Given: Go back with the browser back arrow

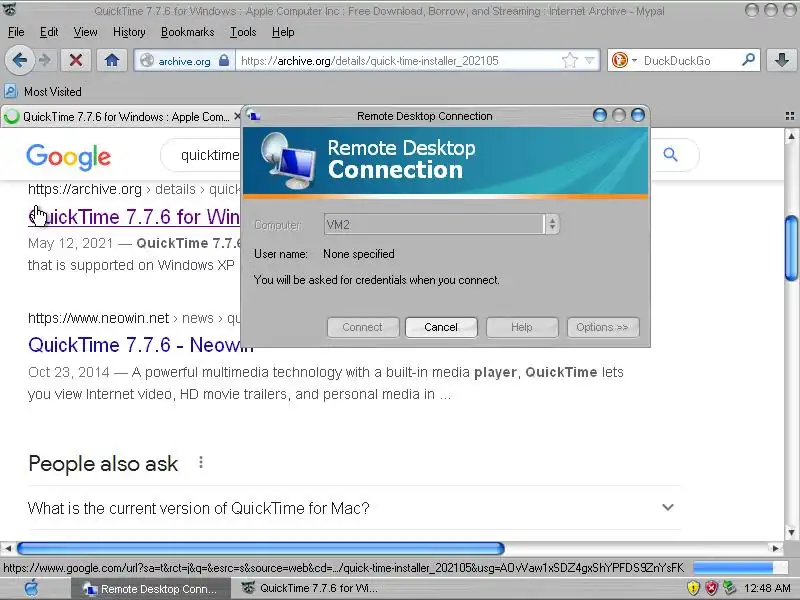Looking at the screenshot, I should [x=19, y=60].
